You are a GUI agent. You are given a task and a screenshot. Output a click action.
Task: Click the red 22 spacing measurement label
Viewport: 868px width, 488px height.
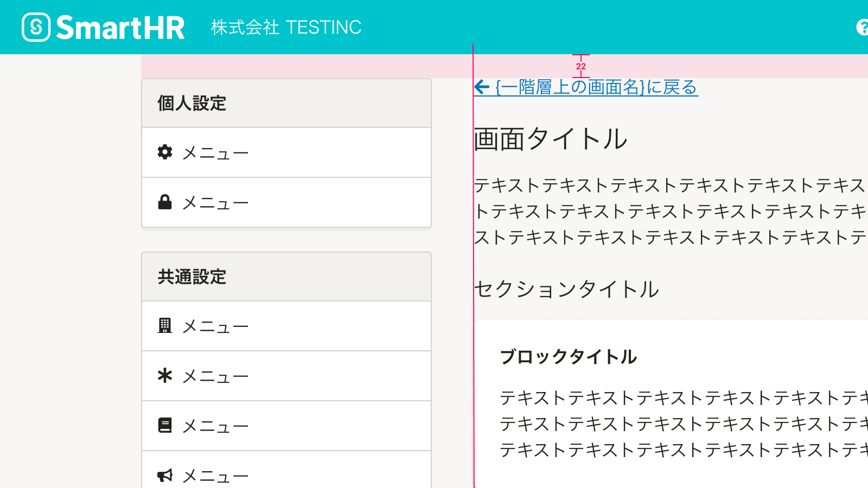click(x=581, y=66)
